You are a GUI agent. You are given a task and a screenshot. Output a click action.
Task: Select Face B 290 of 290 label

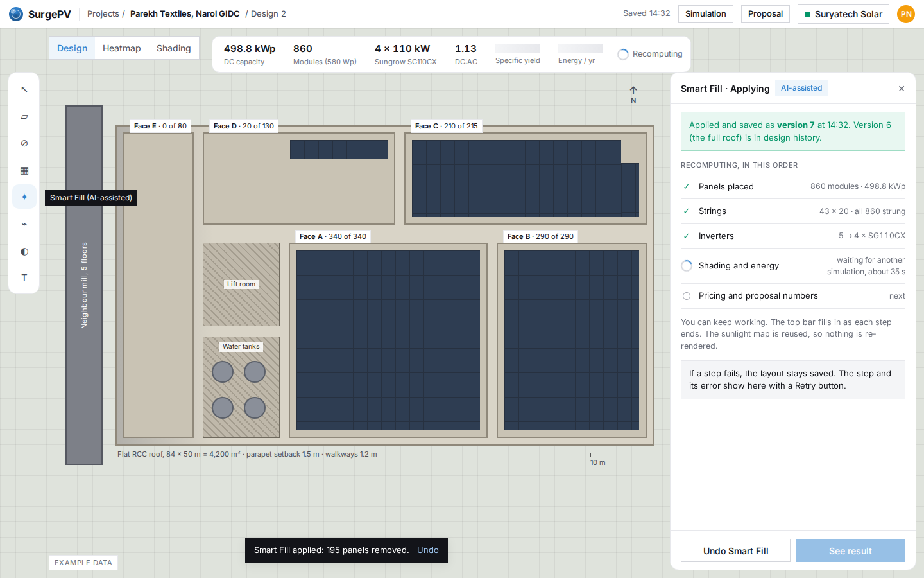pyautogui.click(x=540, y=236)
